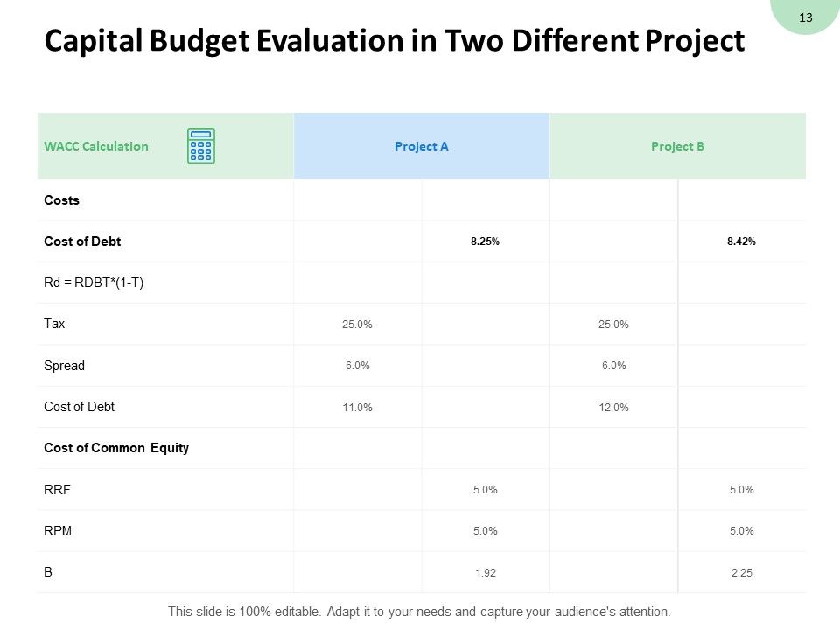The height and width of the screenshot is (630, 840).
Task: Click the 8.42% value for Project B
Action: click(741, 241)
